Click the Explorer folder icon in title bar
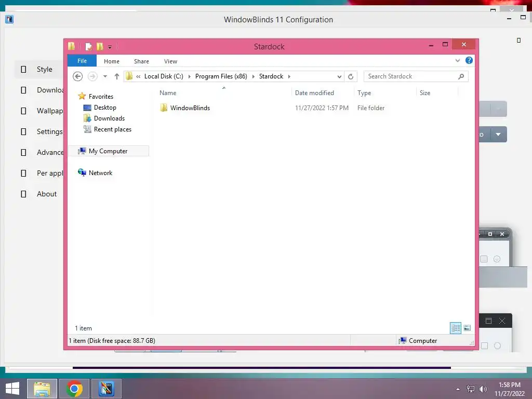 click(x=72, y=46)
